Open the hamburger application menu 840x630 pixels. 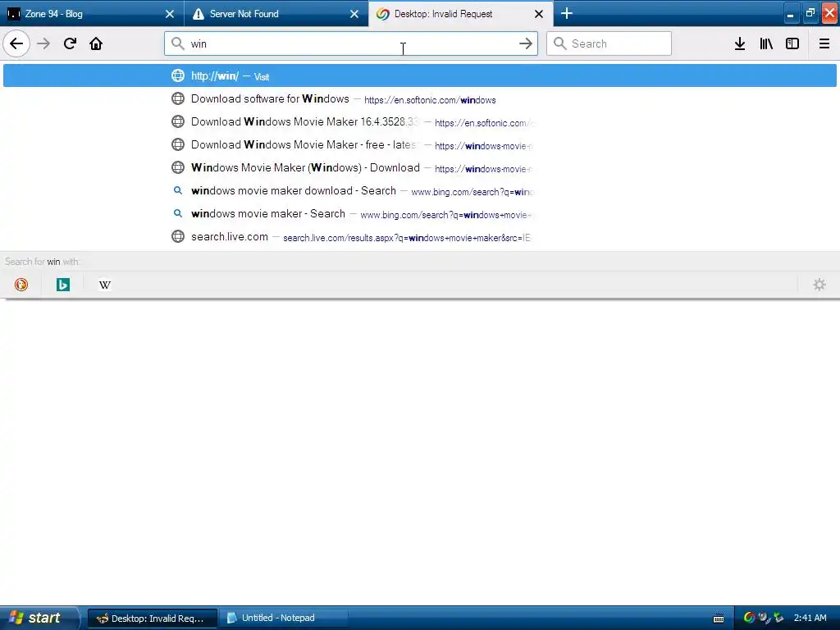(824, 44)
